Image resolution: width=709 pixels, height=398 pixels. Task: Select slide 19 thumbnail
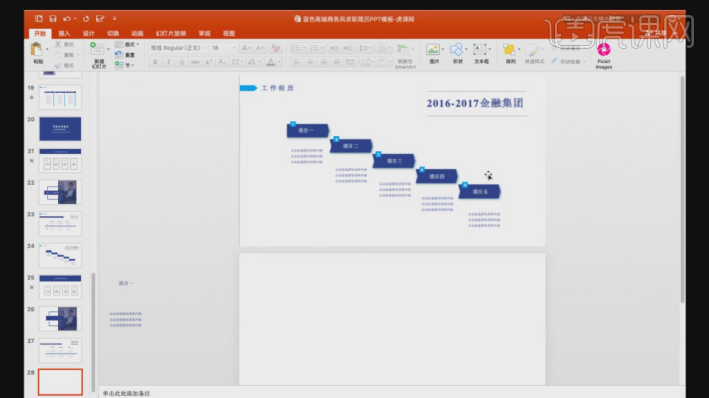60,97
